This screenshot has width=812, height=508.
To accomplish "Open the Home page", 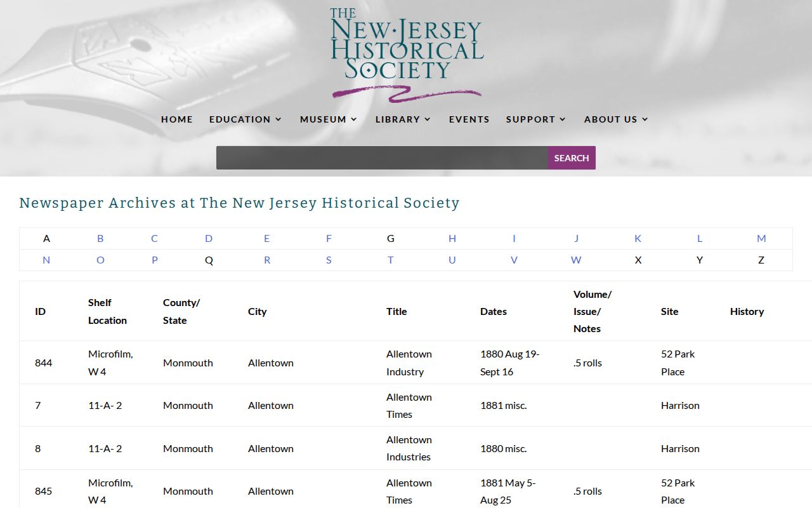I will [177, 119].
